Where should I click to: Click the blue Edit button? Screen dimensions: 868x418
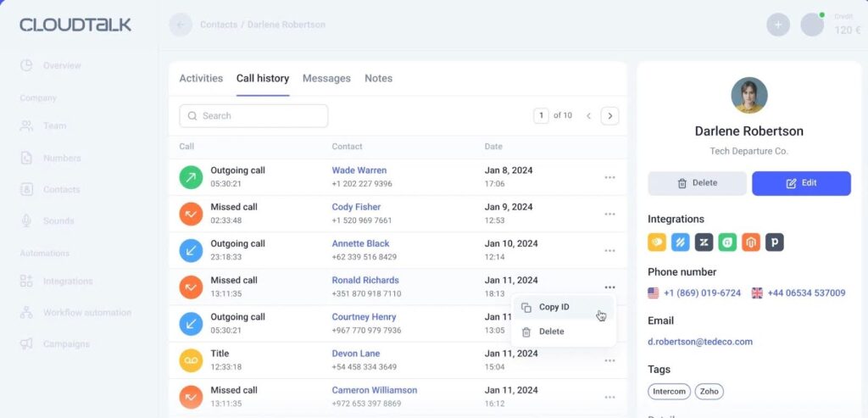[801, 183]
